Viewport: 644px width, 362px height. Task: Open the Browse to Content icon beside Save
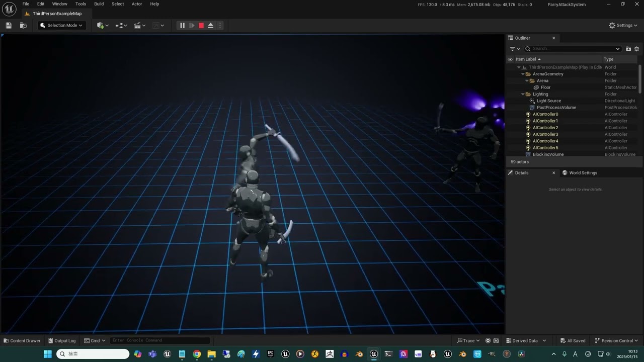pos(23,25)
